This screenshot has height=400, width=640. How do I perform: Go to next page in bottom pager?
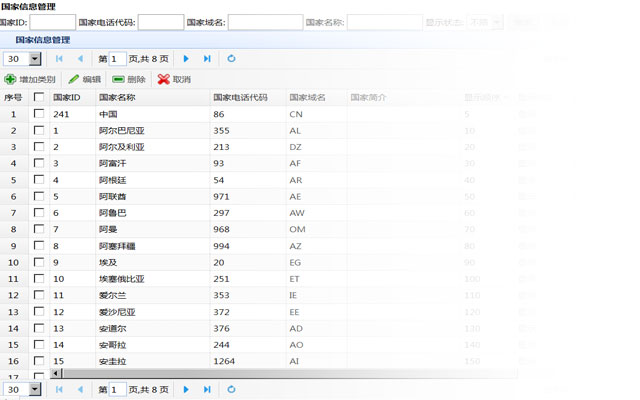click(x=186, y=389)
